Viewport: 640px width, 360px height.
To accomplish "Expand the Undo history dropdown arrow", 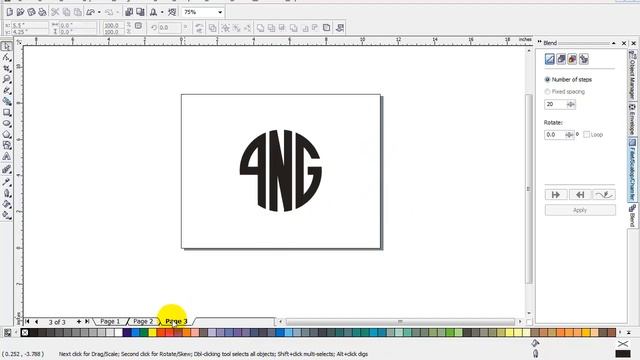I will tap(99, 13).
